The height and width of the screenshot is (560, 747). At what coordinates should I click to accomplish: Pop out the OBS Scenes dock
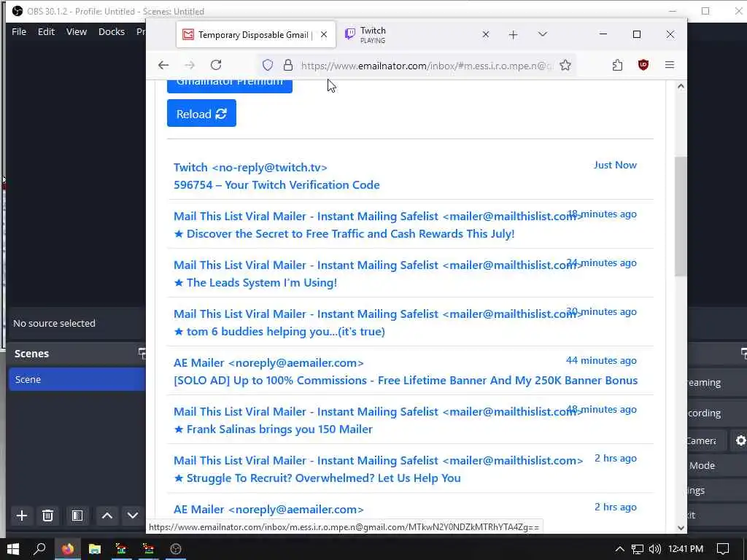tap(142, 354)
